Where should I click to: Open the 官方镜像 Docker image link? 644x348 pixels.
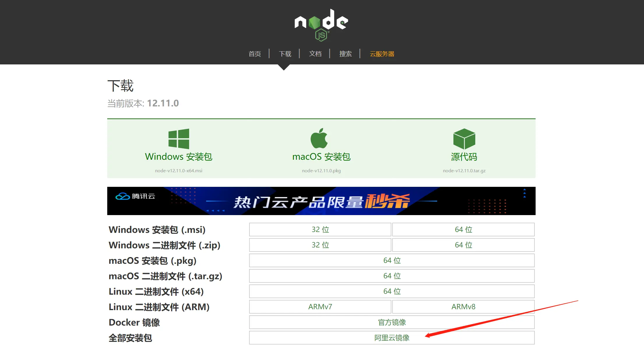392,322
